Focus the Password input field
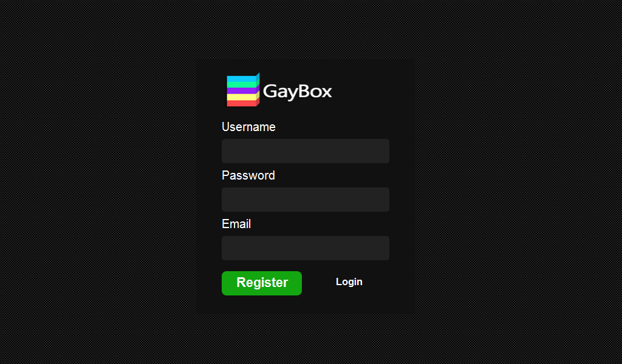Viewport: 622px width, 364px height. click(306, 200)
